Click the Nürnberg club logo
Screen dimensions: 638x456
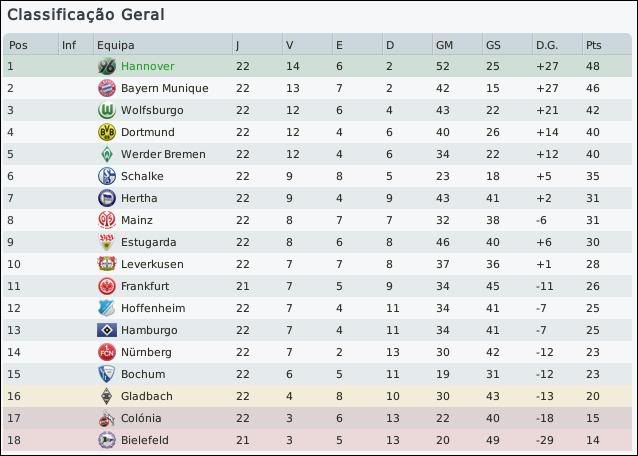[106, 352]
